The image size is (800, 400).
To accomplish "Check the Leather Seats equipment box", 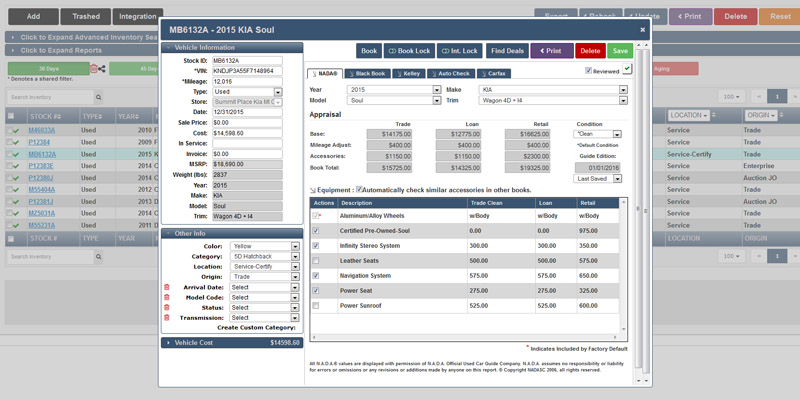I will point(316,261).
